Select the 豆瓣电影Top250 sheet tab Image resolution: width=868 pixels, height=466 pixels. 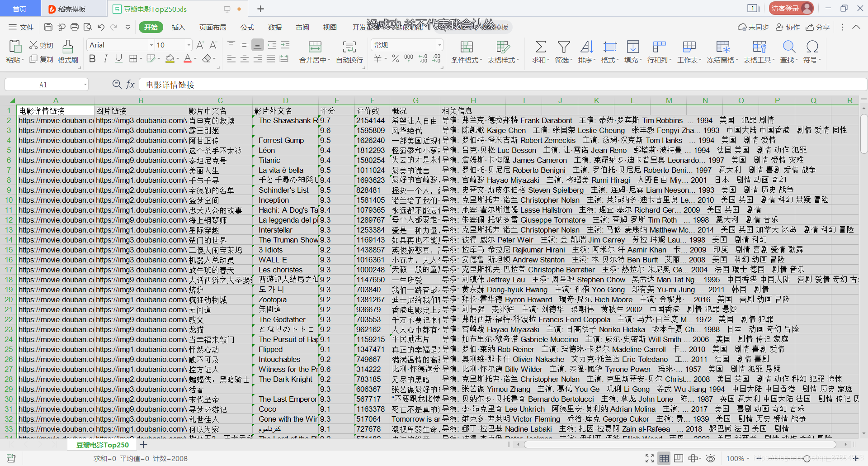click(103, 445)
